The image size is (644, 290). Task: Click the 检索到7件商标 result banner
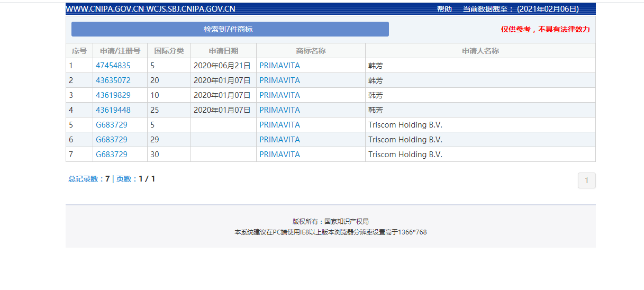coord(230,29)
